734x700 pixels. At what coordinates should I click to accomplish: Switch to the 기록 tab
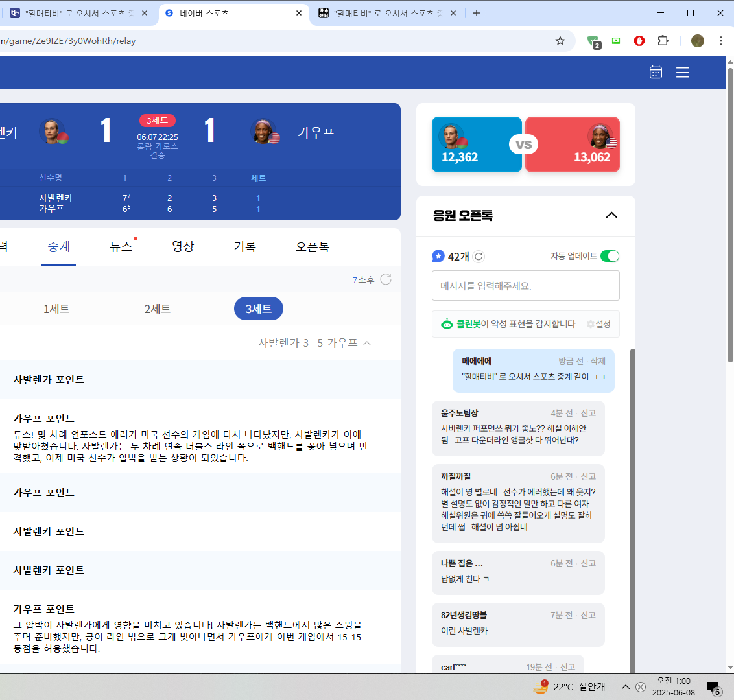click(x=244, y=246)
